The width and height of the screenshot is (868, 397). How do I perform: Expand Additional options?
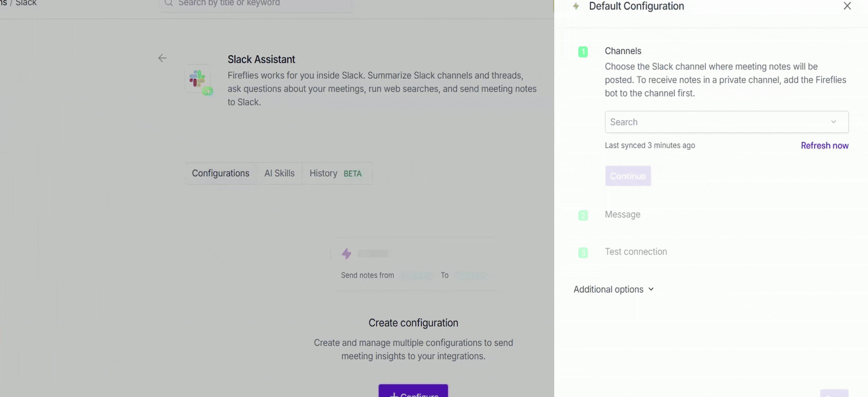[x=613, y=289]
